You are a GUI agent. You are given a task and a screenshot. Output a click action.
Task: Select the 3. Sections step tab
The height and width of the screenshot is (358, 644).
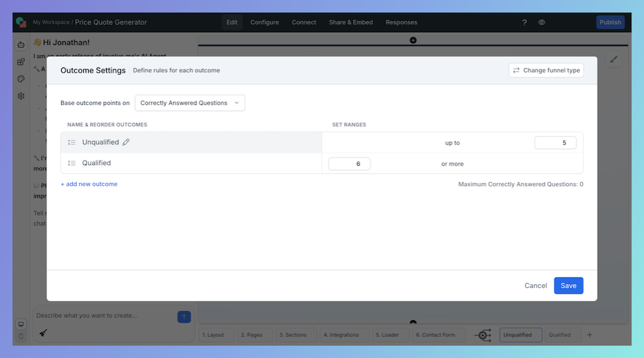click(x=296, y=335)
